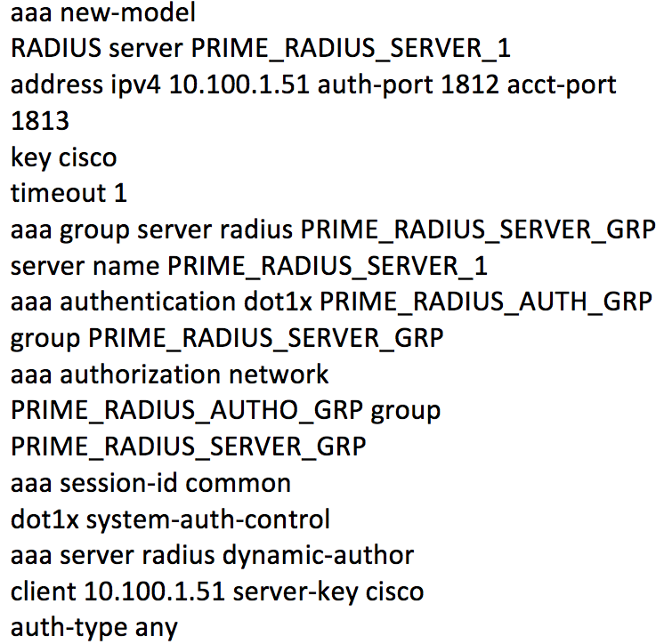Click the line starting "group PRIME_RADIUS_SERVER_GRP"

pyautogui.click(x=227, y=338)
